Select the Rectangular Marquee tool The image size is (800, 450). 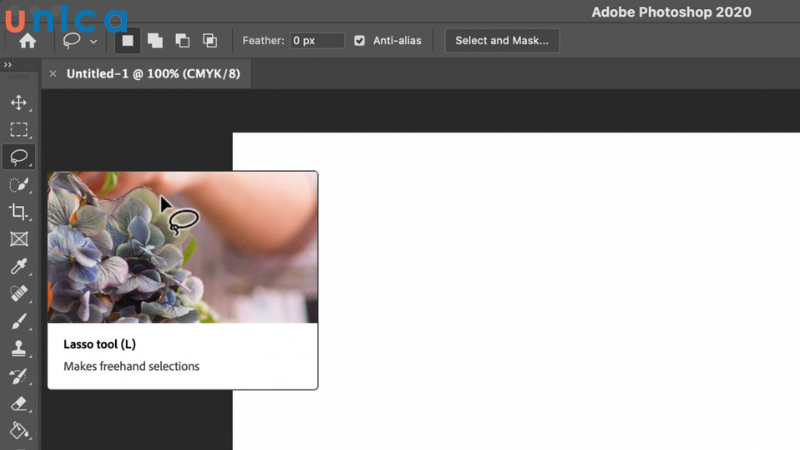pyautogui.click(x=19, y=130)
